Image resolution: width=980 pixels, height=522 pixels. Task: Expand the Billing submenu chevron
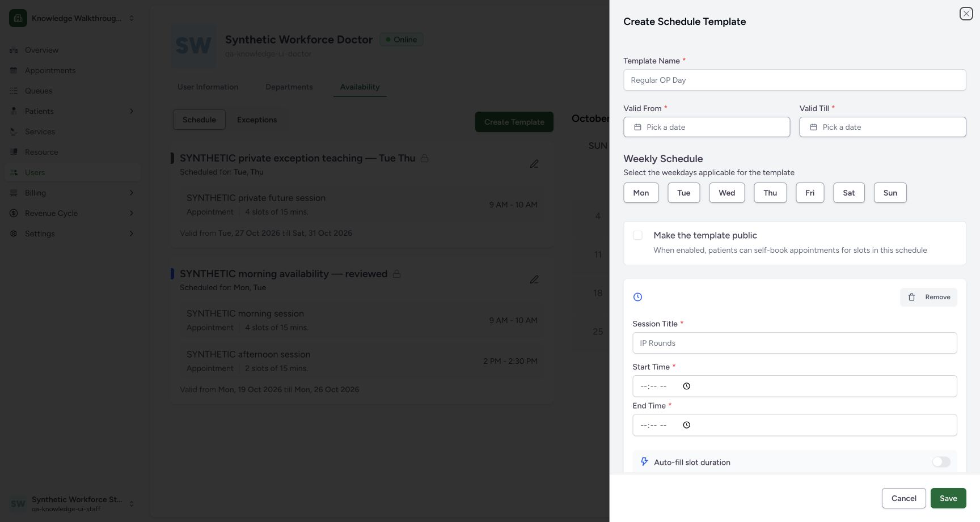132,193
